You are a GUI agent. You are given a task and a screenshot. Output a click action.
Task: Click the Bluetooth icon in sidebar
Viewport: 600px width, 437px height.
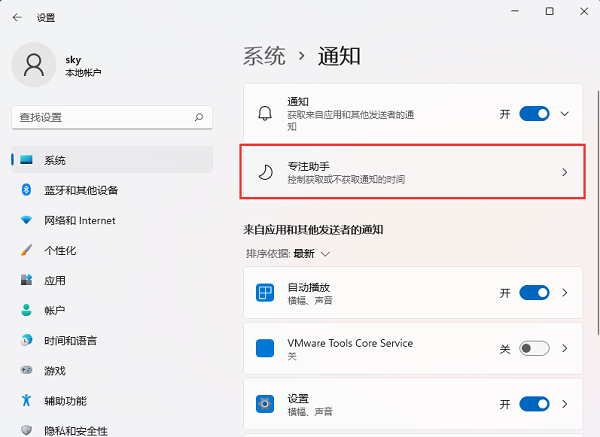(x=26, y=190)
